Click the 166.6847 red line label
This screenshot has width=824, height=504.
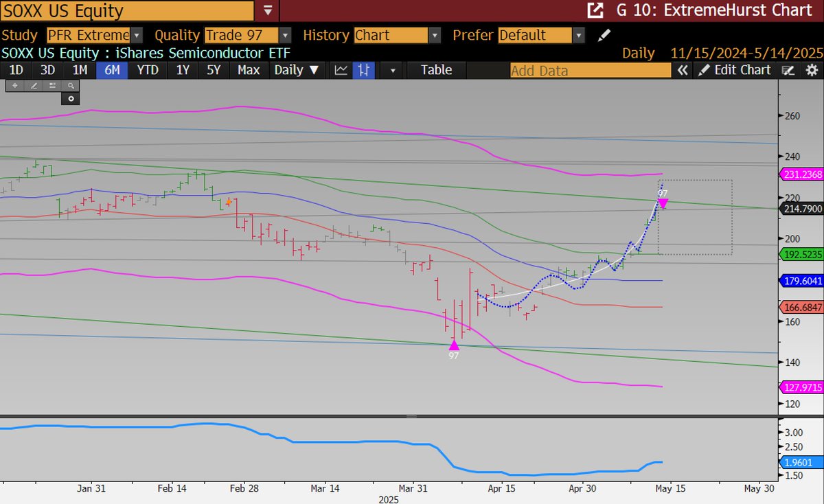point(802,307)
